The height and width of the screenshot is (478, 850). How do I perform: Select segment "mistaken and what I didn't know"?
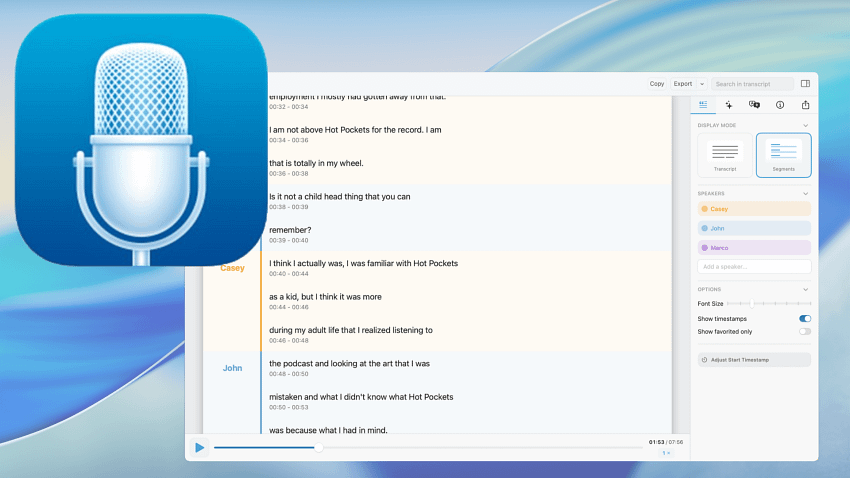[x=361, y=397]
